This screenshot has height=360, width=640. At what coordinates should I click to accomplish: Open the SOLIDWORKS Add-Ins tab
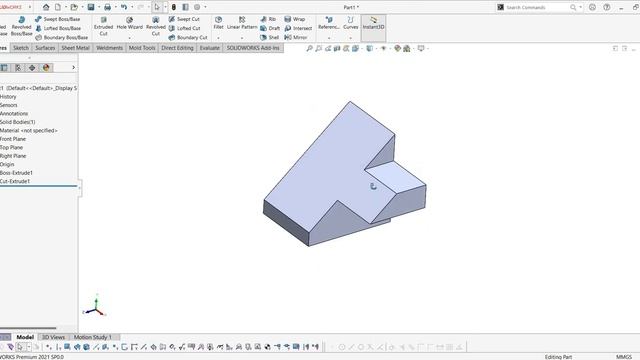coord(253,48)
